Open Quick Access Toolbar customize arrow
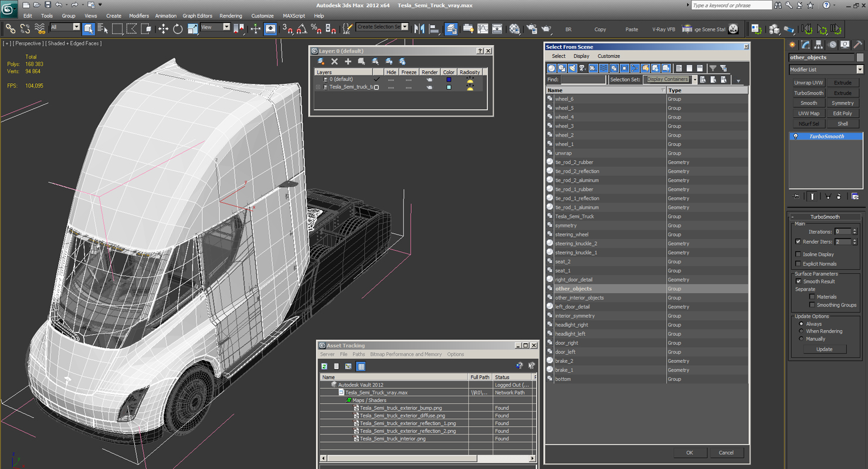The width and height of the screenshot is (868, 469). 100,5
